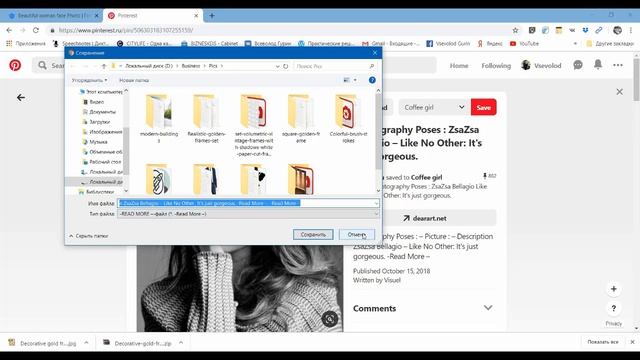This screenshot has width=640, height=360.
Task: Click the YouTube bookmark
Action: [524, 43]
